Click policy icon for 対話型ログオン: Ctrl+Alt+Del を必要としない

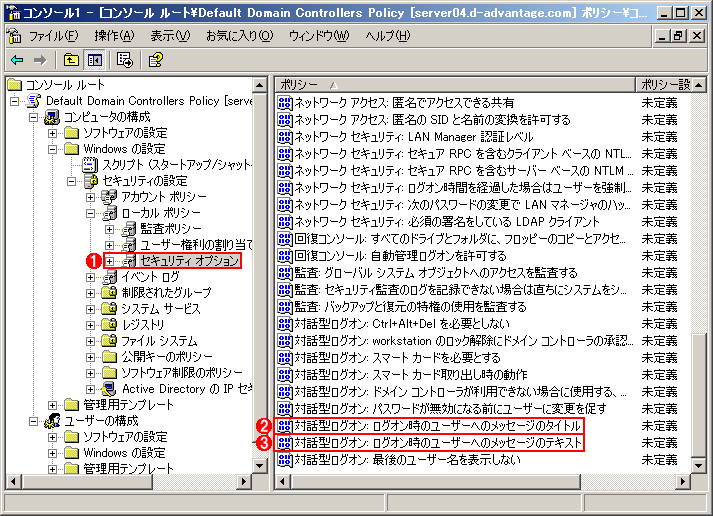point(285,324)
